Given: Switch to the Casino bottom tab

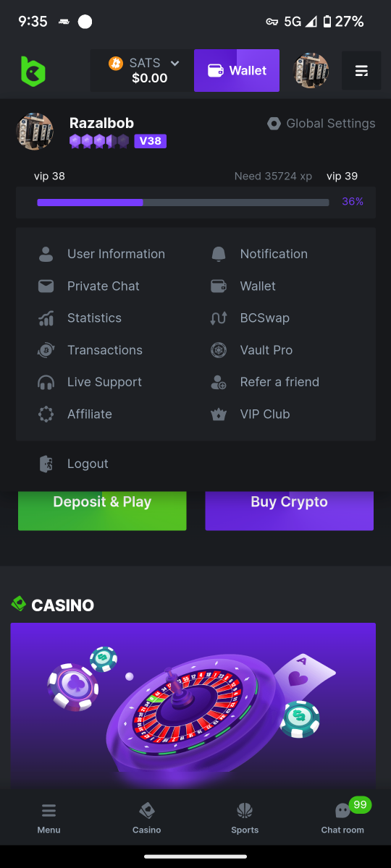Looking at the screenshot, I should (147, 817).
